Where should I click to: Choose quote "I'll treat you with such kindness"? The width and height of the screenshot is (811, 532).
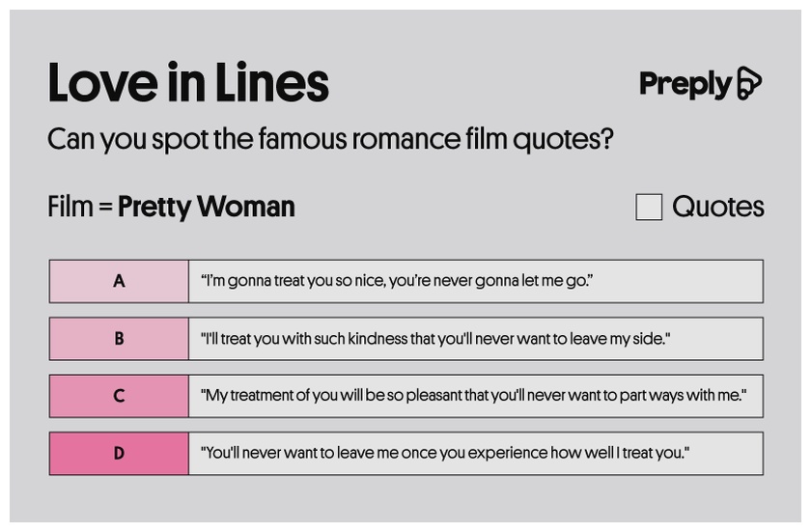pyautogui.click(x=476, y=339)
